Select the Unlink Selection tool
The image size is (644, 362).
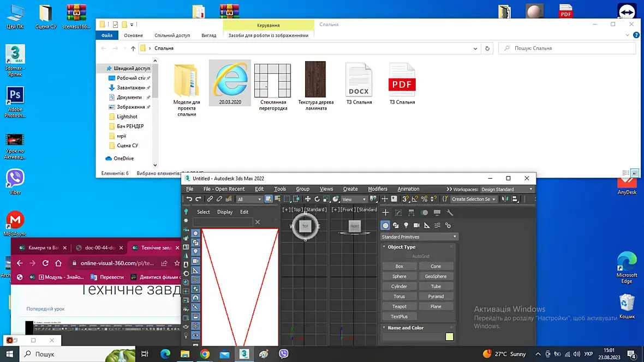[219, 199]
